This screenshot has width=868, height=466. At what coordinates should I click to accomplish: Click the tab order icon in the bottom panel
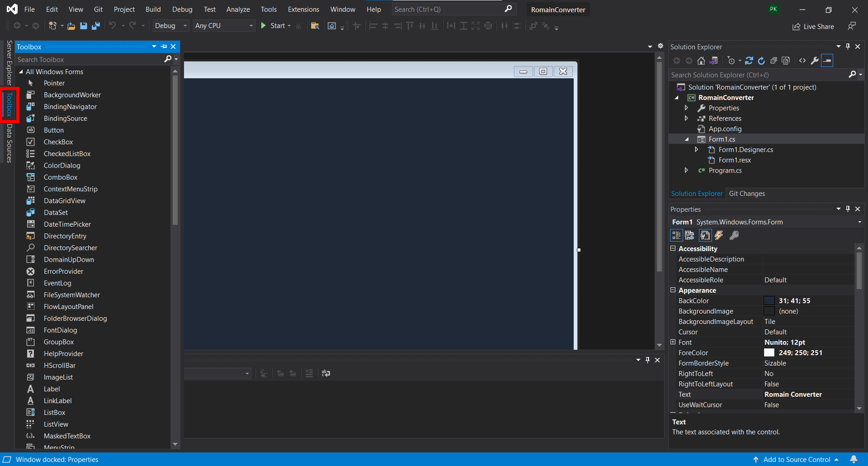pyautogui.click(x=326, y=373)
